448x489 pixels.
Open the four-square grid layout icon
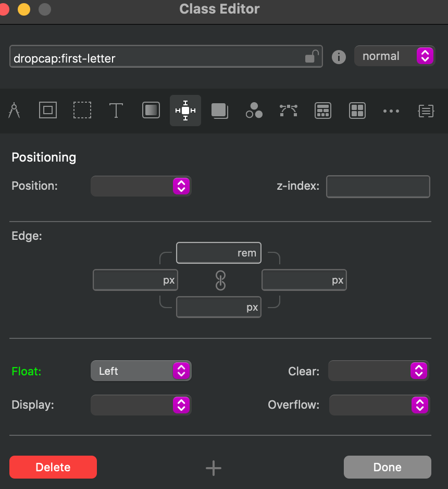point(357,111)
